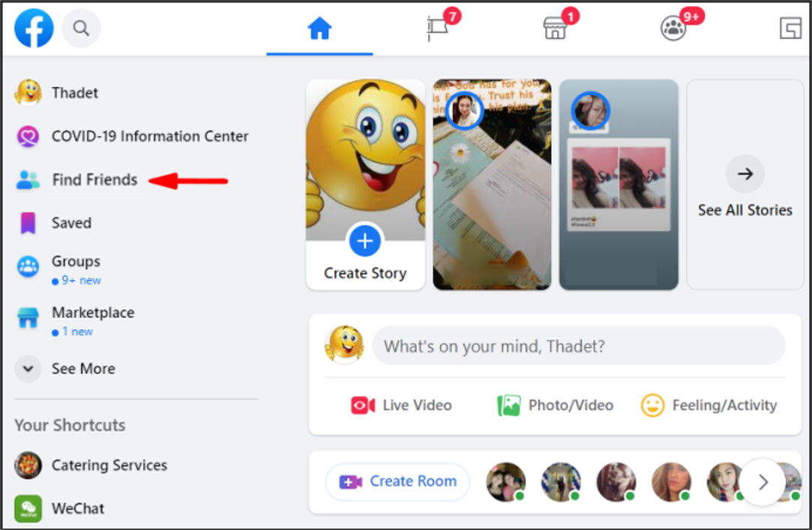Click Create Story label
The image size is (812, 530).
coord(365,273)
